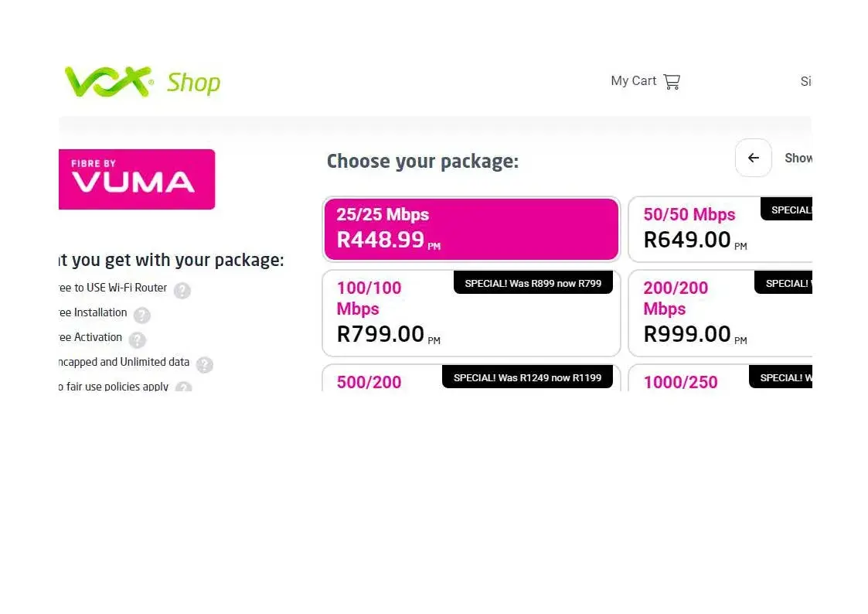Click help icon beside fair use policies
This screenshot has width=868, height=614.
pos(183,388)
